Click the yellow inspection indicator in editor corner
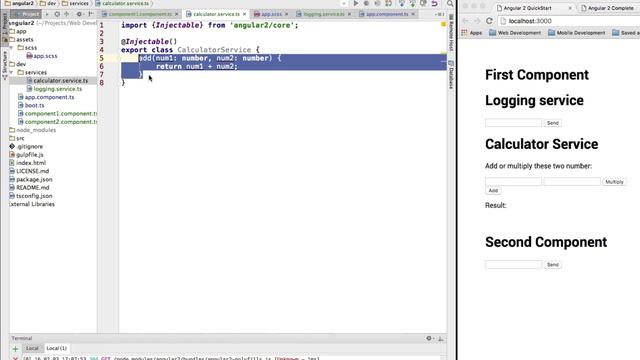The height and width of the screenshot is (360, 640). tap(443, 24)
